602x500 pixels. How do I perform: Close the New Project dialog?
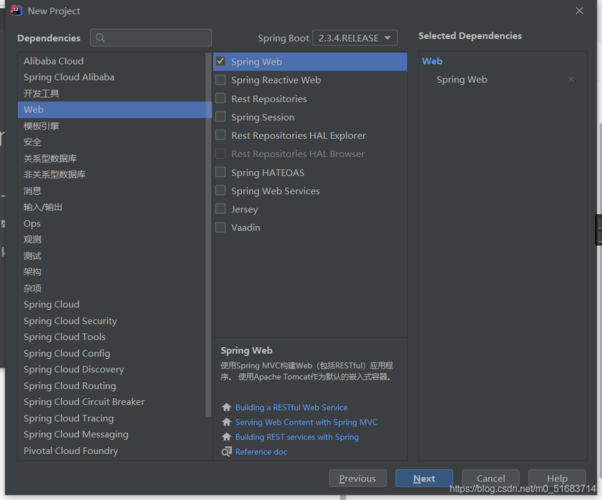point(580,11)
